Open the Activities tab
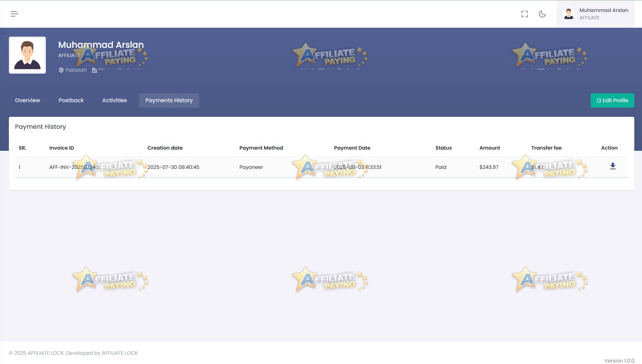The image size is (642, 364). point(115,100)
